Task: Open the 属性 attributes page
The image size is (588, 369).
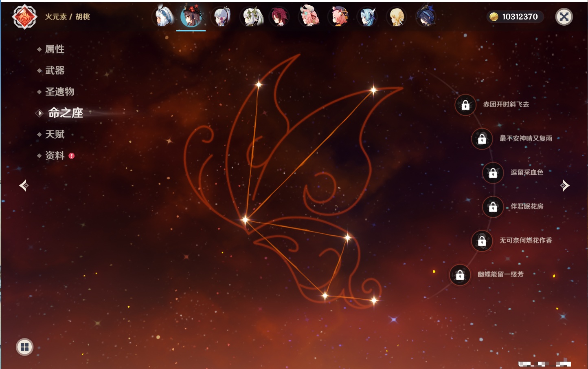Action: [x=55, y=49]
